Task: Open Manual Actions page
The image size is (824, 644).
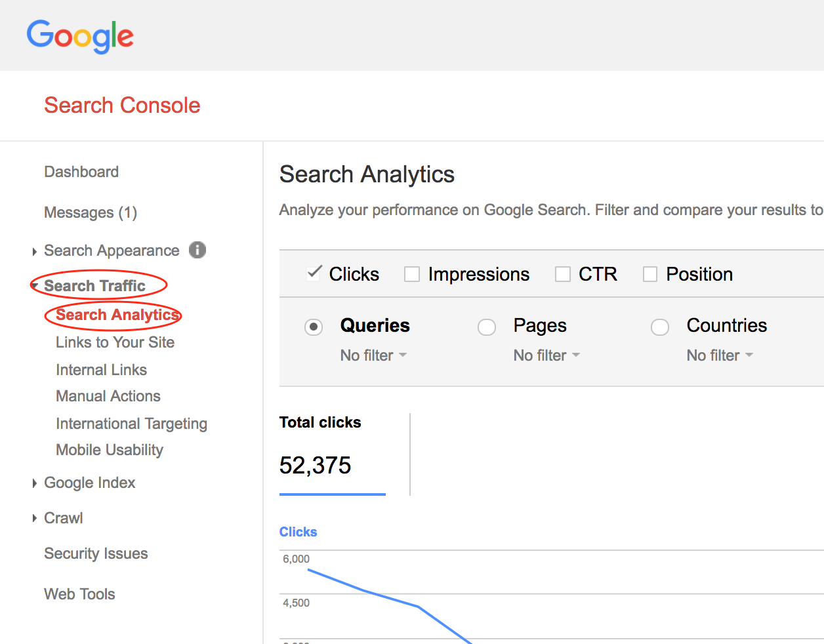Action: pos(108,396)
